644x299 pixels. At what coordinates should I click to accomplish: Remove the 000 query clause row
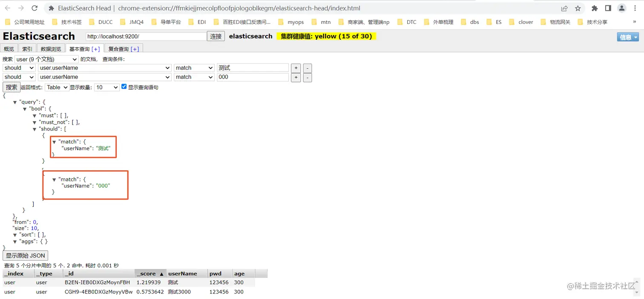308,77
